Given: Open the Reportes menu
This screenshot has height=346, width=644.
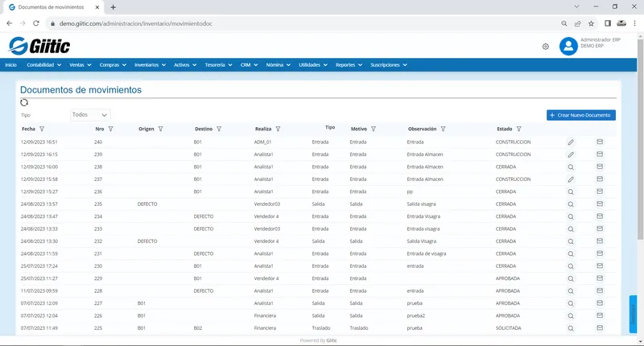Looking at the screenshot, I should [x=349, y=65].
